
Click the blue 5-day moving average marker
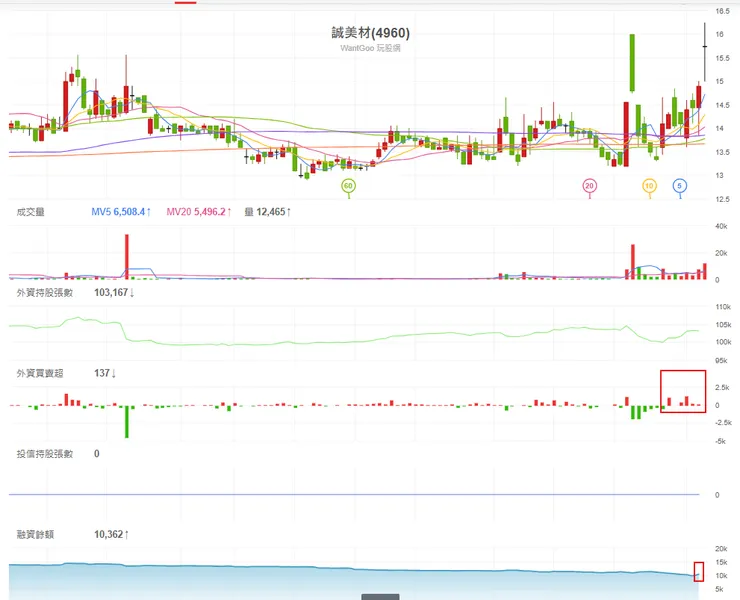[680, 186]
